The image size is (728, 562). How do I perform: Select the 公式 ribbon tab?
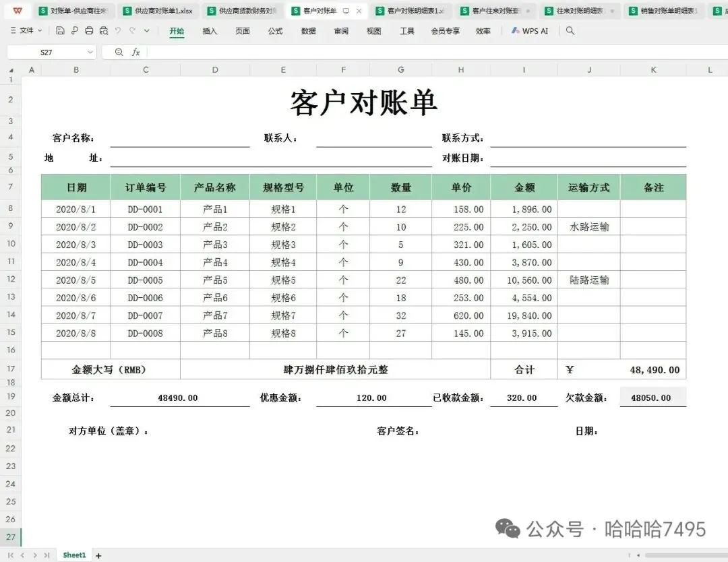(275, 31)
